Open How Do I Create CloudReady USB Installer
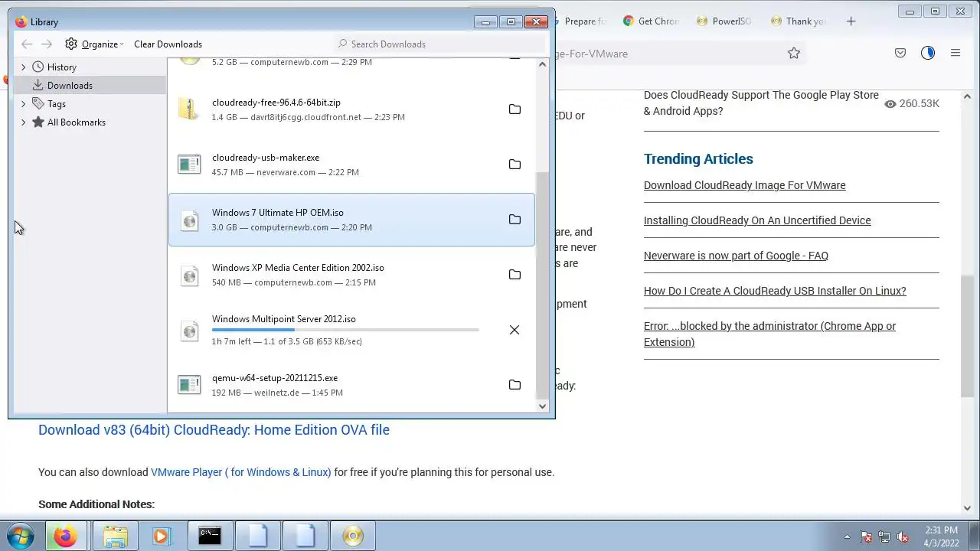Image resolution: width=980 pixels, height=551 pixels. click(x=775, y=291)
